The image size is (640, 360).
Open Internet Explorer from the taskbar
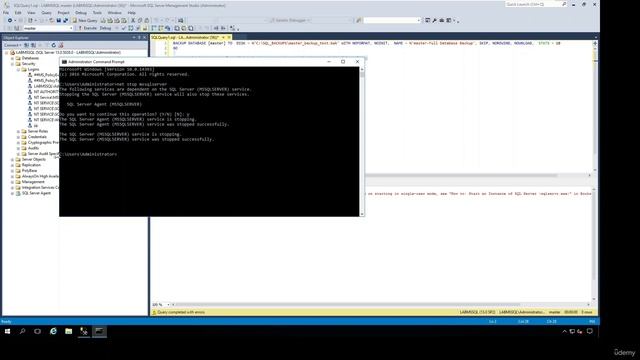(53, 331)
